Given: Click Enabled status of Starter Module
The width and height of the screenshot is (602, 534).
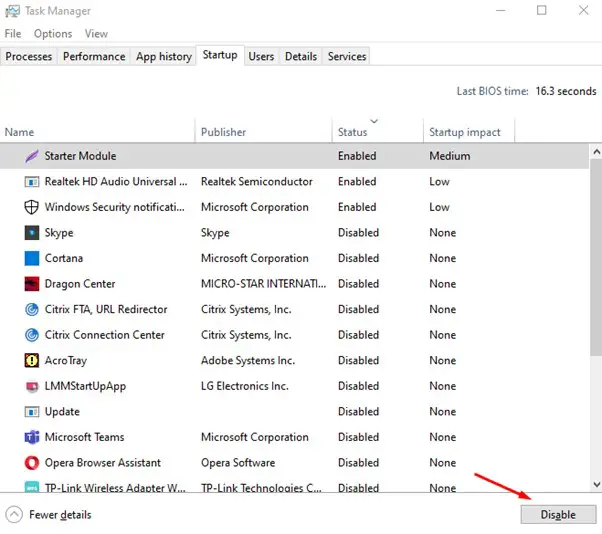Looking at the screenshot, I should [x=357, y=156].
